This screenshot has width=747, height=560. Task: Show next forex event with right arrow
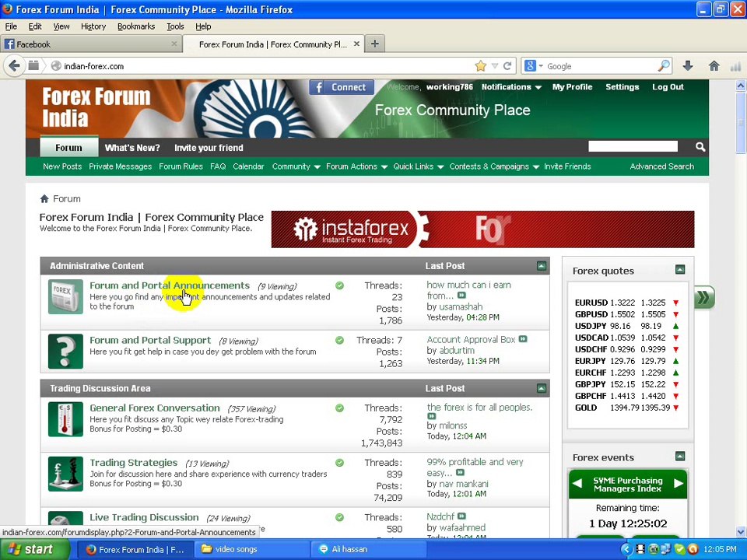point(679,483)
